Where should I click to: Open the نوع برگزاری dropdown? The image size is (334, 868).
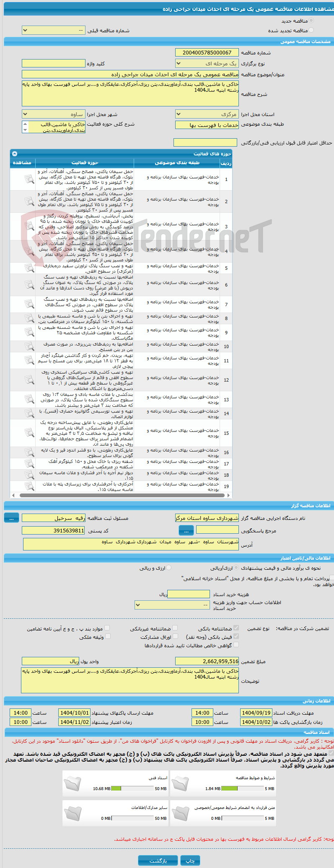pos(207,64)
